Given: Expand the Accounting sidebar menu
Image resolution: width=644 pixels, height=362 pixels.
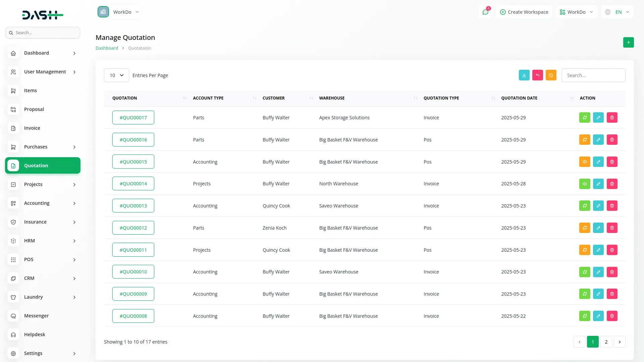Looking at the screenshot, I should pyautogui.click(x=43, y=203).
